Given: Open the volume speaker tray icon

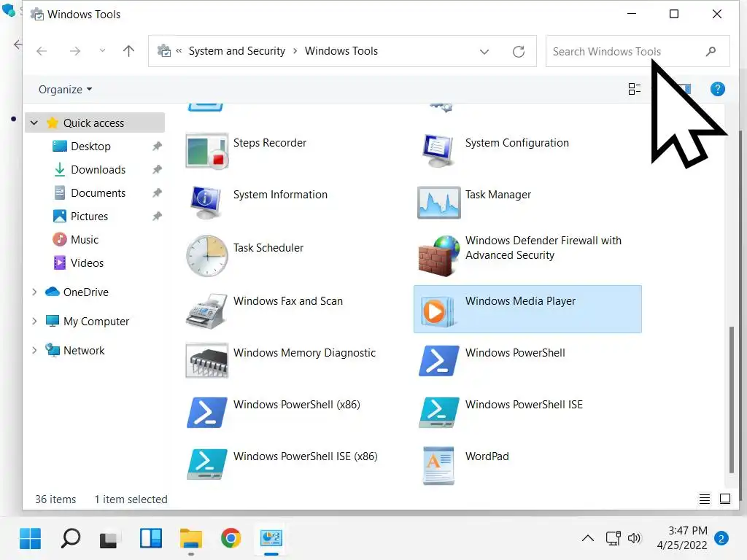Looking at the screenshot, I should coord(634,539).
